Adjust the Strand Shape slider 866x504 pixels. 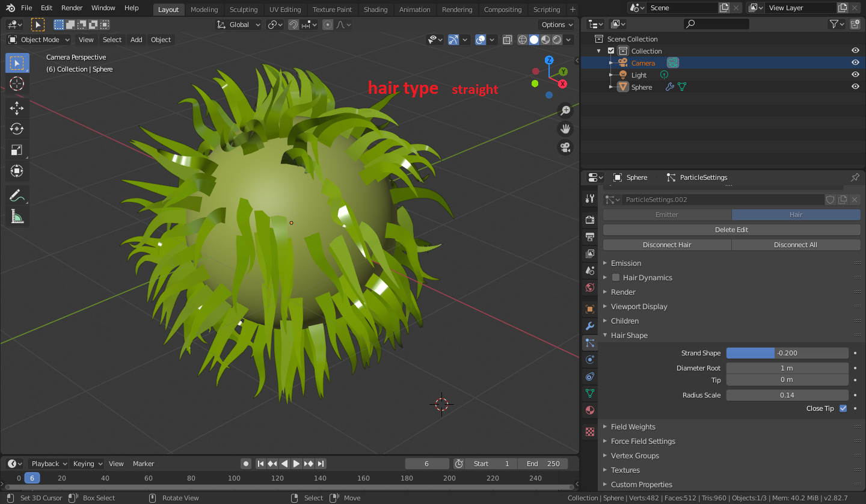point(787,353)
